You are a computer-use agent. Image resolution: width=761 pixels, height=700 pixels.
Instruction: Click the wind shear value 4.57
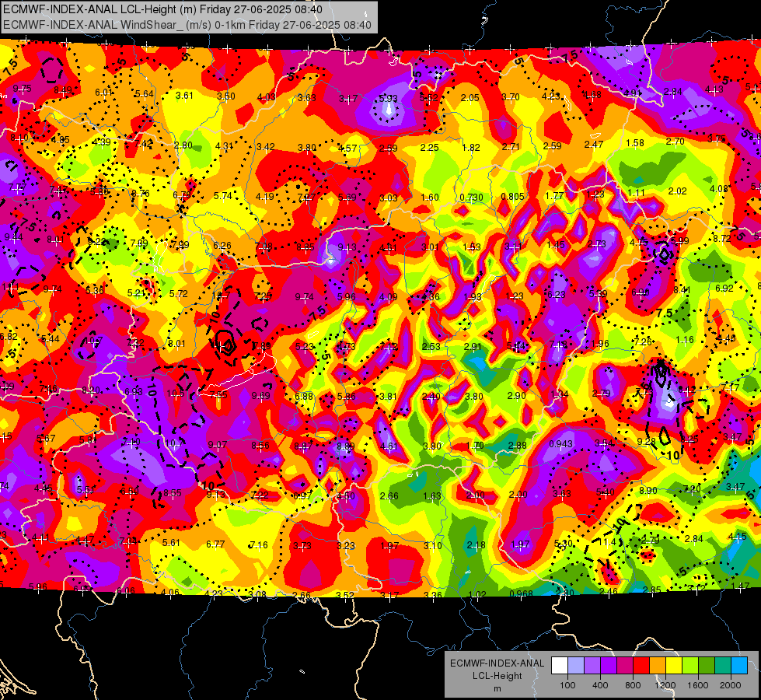(x=347, y=148)
